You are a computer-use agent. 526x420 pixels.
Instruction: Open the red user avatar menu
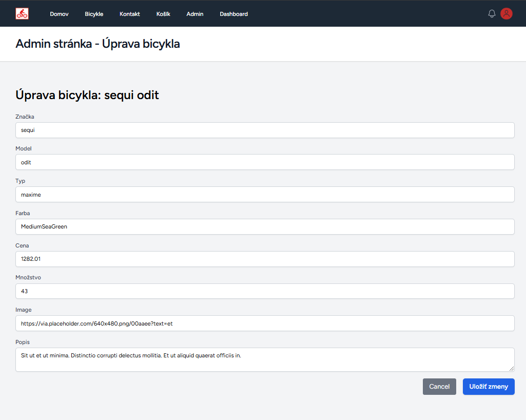pos(506,14)
